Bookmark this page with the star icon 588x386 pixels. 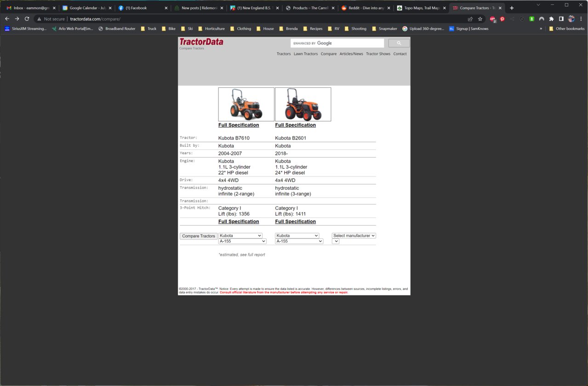click(480, 19)
